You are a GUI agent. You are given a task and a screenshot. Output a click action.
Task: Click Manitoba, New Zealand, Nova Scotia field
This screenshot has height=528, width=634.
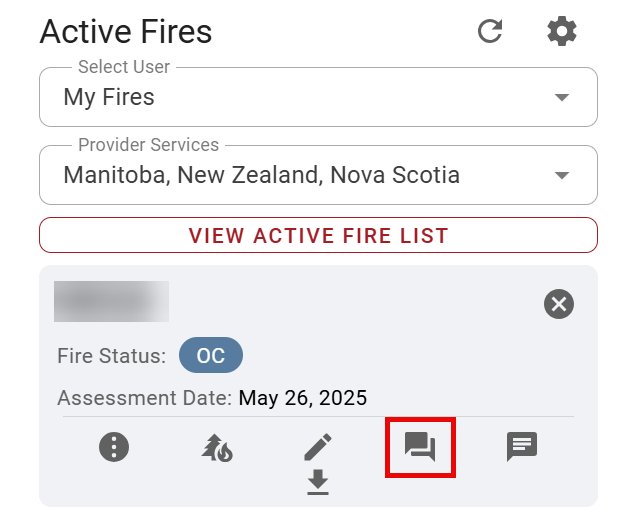[300, 175]
